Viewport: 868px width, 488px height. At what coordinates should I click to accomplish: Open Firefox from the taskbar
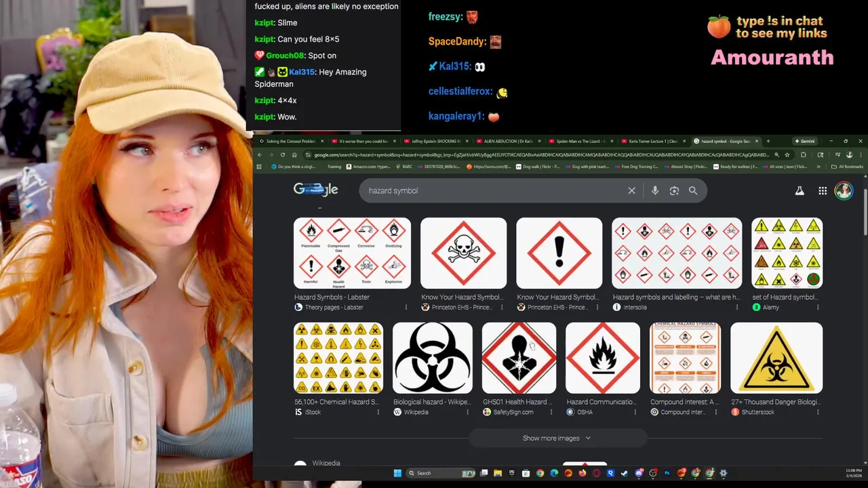coord(583,473)
